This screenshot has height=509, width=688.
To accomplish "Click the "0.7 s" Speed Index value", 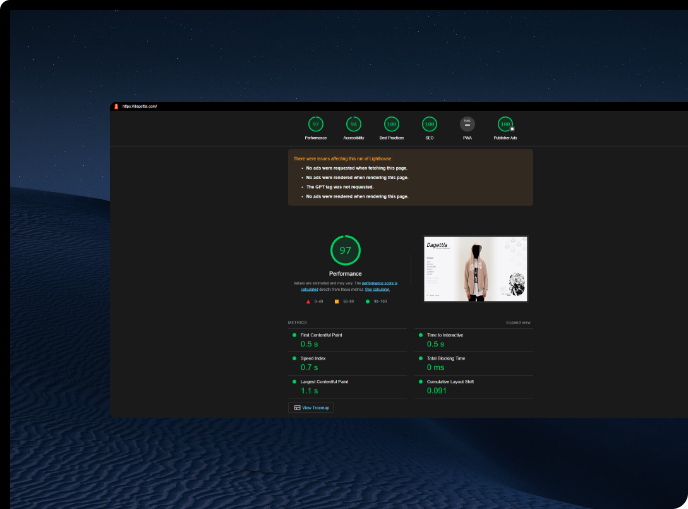I will 309,367.
